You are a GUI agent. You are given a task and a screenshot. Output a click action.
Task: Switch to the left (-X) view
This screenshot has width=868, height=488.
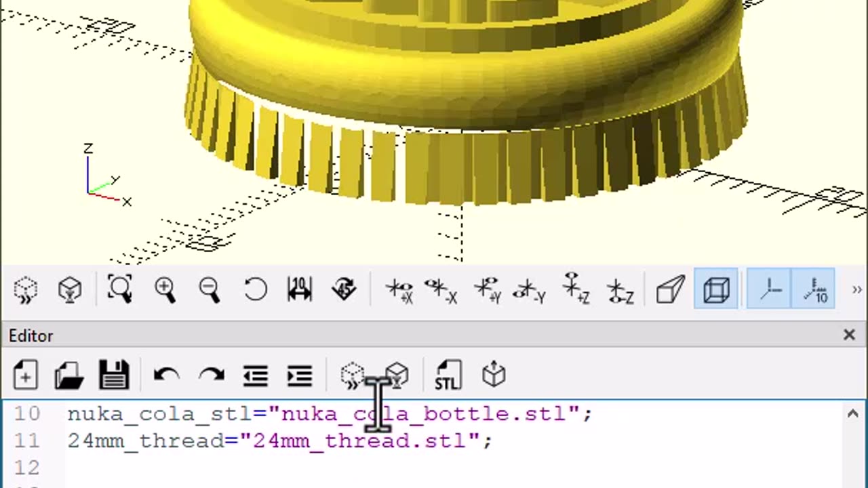point(441,290)
